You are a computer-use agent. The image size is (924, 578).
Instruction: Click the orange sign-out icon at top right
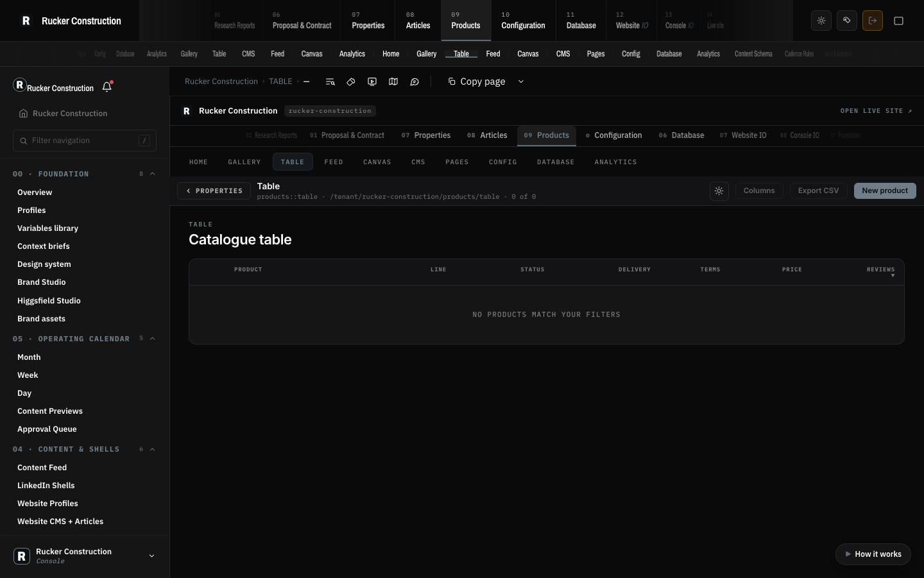[x=873, y=21]
